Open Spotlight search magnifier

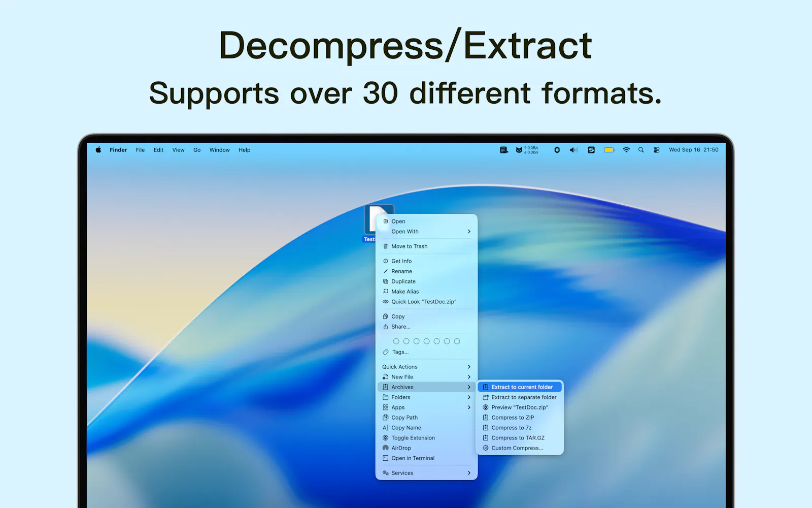pos(641,150)
